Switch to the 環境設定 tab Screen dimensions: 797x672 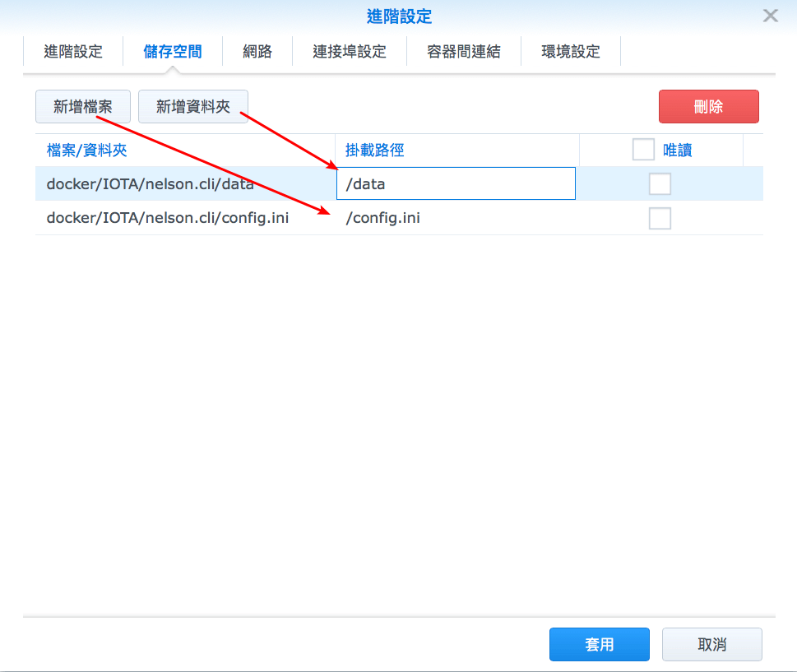(571, 51)
